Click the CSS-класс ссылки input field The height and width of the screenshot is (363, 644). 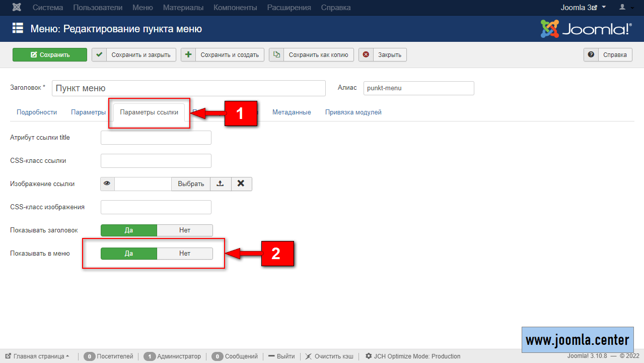(x=156, y=161)
